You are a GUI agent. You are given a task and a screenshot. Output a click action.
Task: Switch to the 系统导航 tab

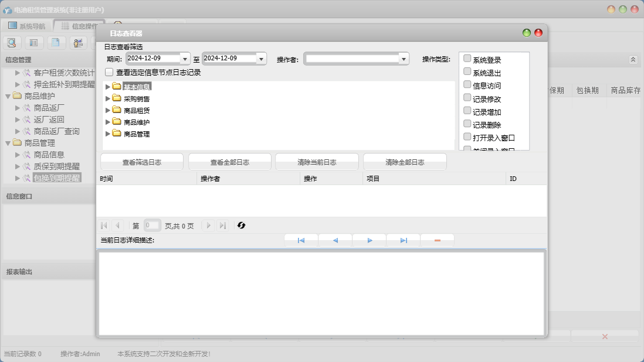[27, 26]
